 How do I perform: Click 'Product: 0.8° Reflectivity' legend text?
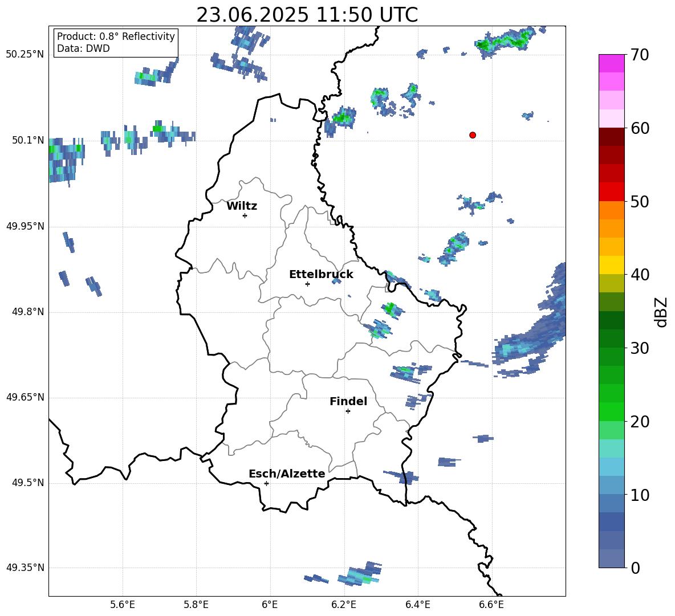pos(116,36)
